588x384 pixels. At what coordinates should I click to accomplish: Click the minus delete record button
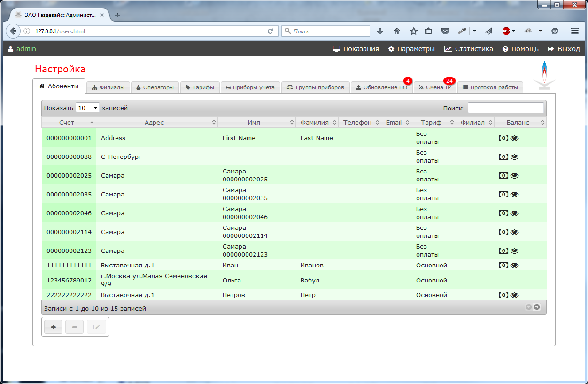tap(74, 327)
